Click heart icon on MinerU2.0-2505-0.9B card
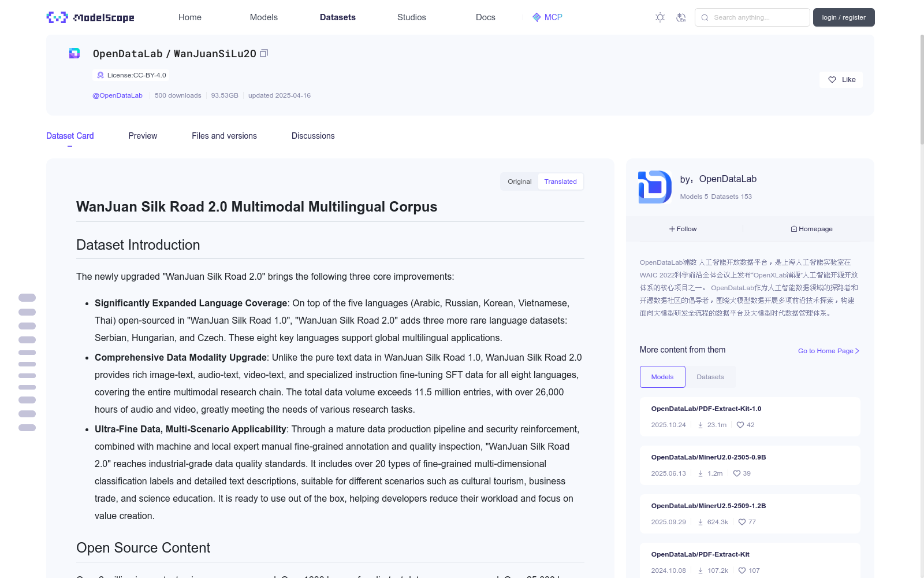 click(x=737, y=473)
